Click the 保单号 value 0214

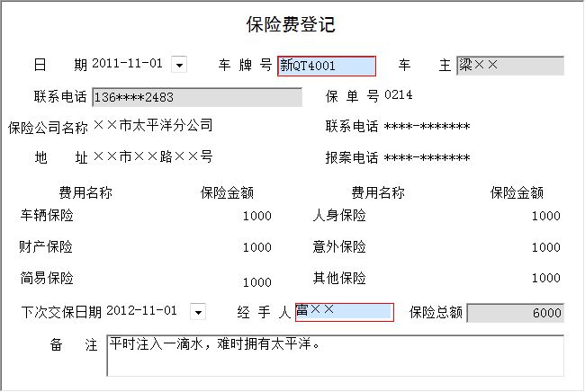pyautogui.click(x=399, y=95)
